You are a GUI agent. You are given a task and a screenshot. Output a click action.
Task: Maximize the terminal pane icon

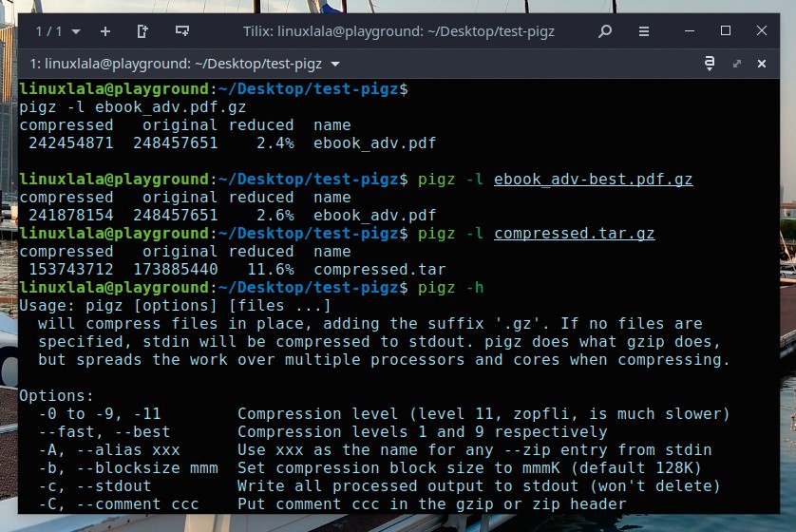pyautogui.click(x=737, y=64)
